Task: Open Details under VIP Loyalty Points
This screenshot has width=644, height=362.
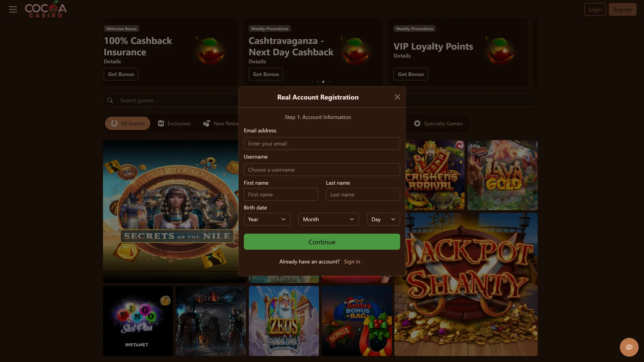Action: pos(402,56)
